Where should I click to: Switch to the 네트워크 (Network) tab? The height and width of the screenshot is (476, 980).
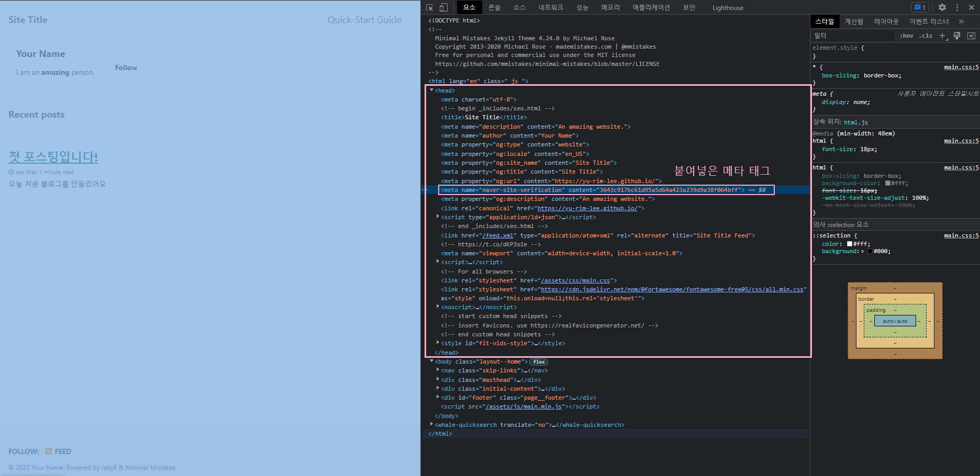pyautogui.click(x=551, y=7)
